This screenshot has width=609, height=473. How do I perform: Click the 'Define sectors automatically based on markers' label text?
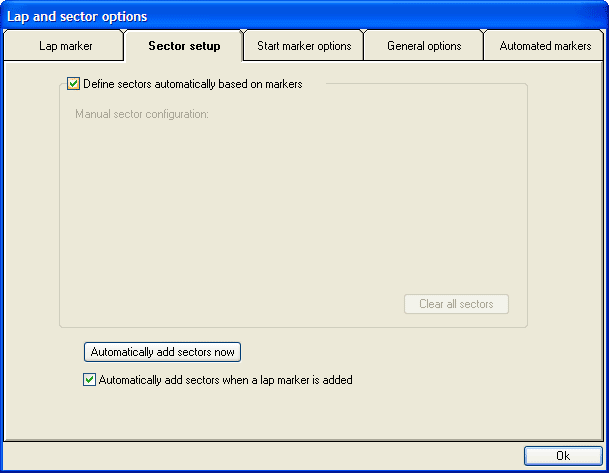click(193, 85)
